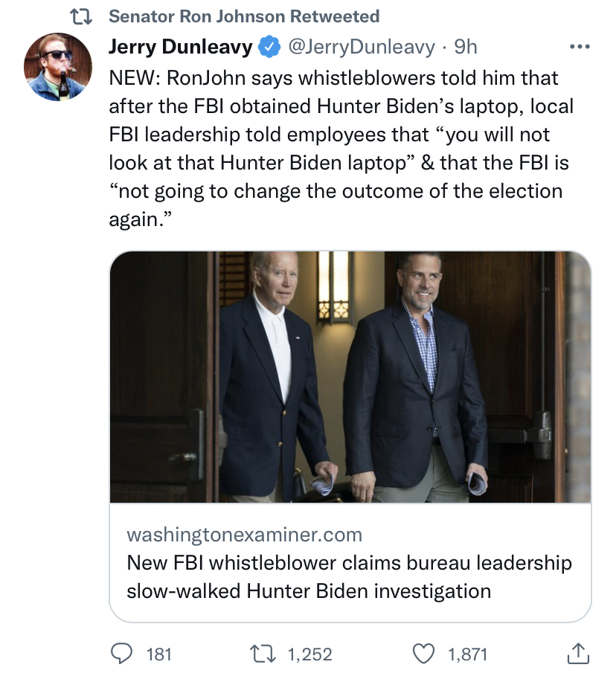616x682 pixels.
Task: Click the reply speech bubble icon
Action: (121, 654)
